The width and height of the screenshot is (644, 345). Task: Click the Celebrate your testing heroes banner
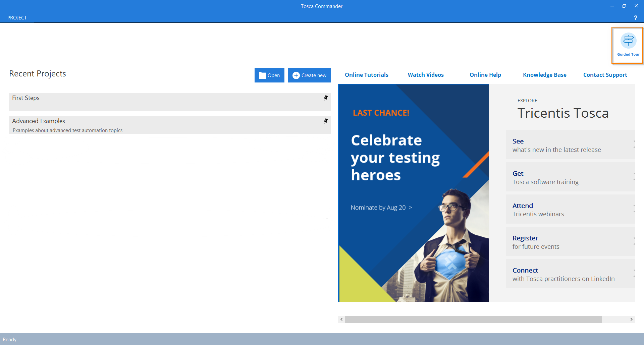413,193
